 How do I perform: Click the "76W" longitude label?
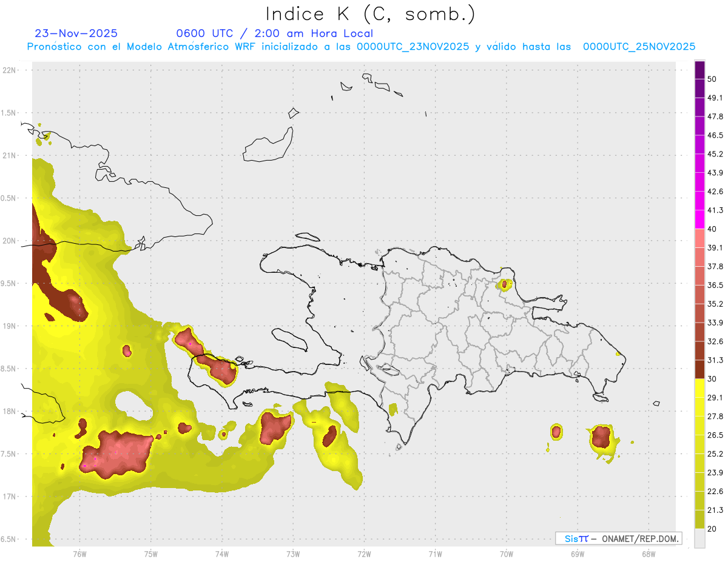[79, 554]
